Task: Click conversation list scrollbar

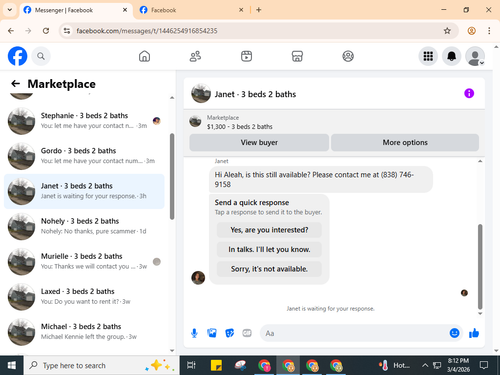Action: (x=172, y=176)
